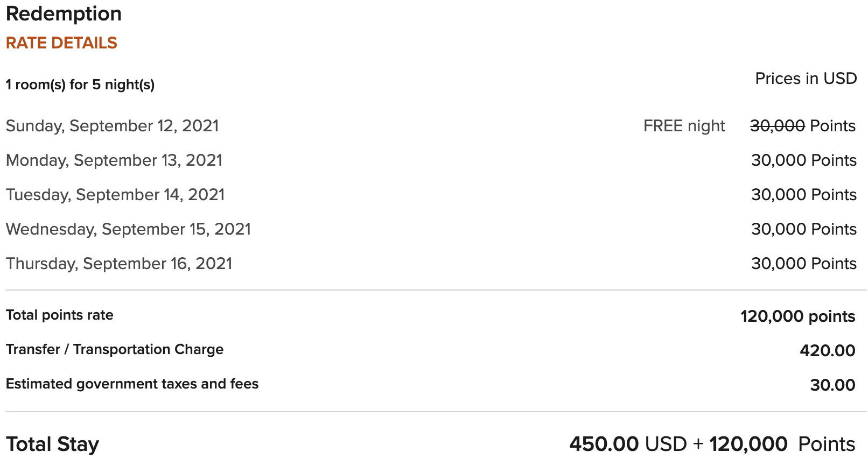Image resolution: width=868 pixels, height=466 pixels.
Task: Select the Monday, September 13, 2021 date
Action: click(114, 160)
